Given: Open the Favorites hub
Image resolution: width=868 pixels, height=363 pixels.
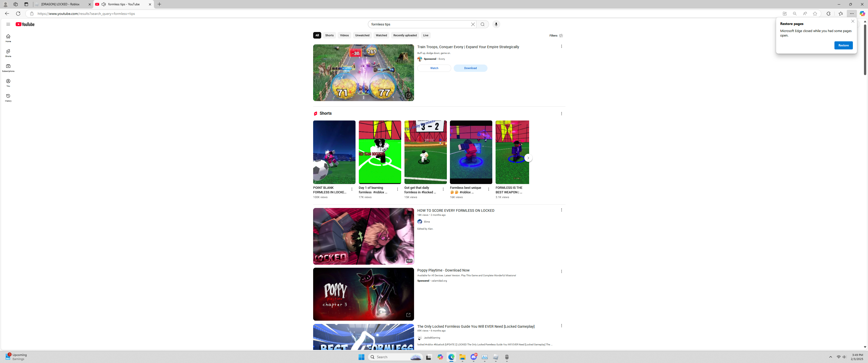Looking at the screenshot, I should coord(841,13).
